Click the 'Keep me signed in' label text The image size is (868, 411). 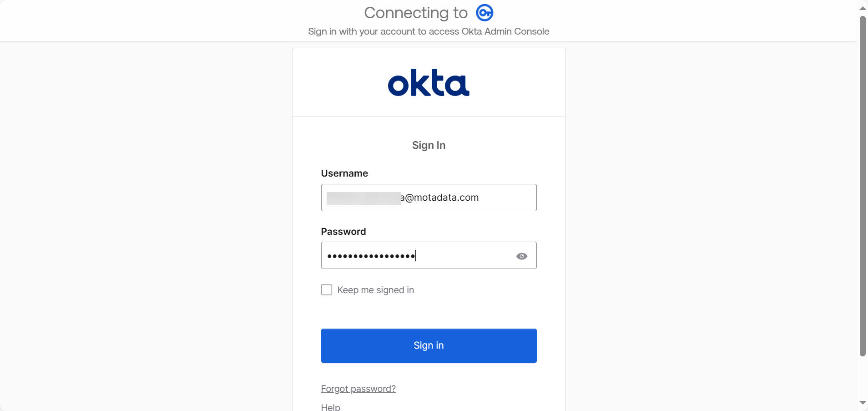[x=376, y=290]
